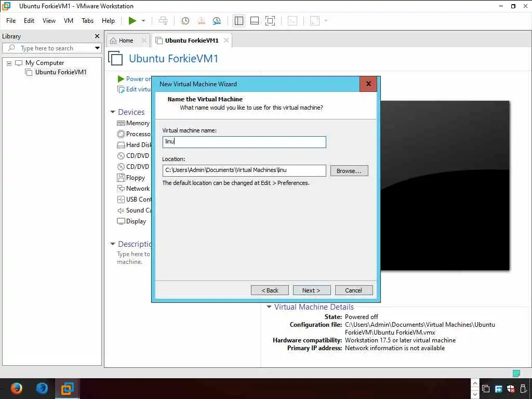This screenshot has width=532, height=399.
Task: Click the Virtual machine name text field
Action: pos(244,142)
